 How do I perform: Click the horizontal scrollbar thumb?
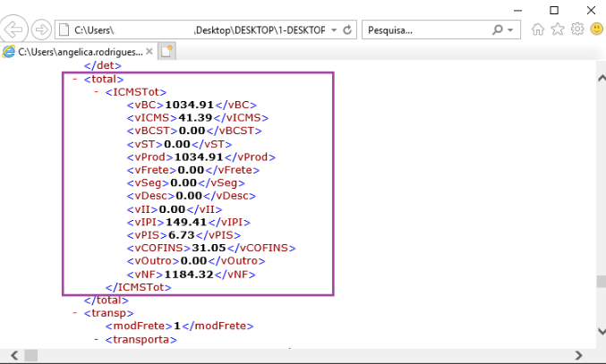click(x=31, y=355)
